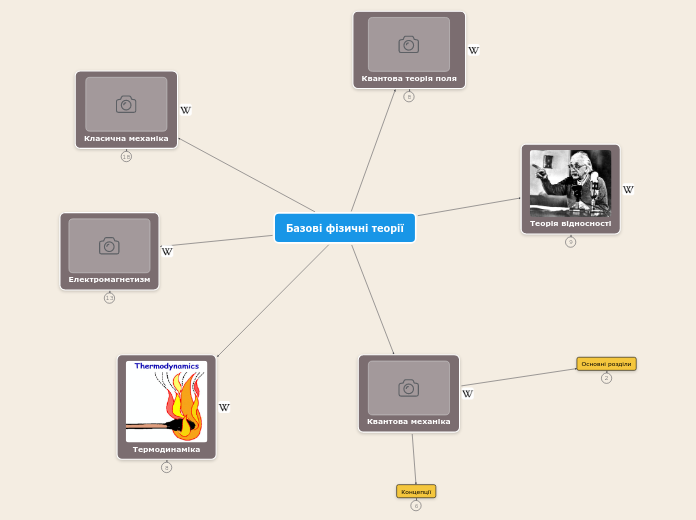The image size is (696, 520).
Task: Open Wikipedia icon beside Квантова механіка
Action: click(x=467, y=394)
